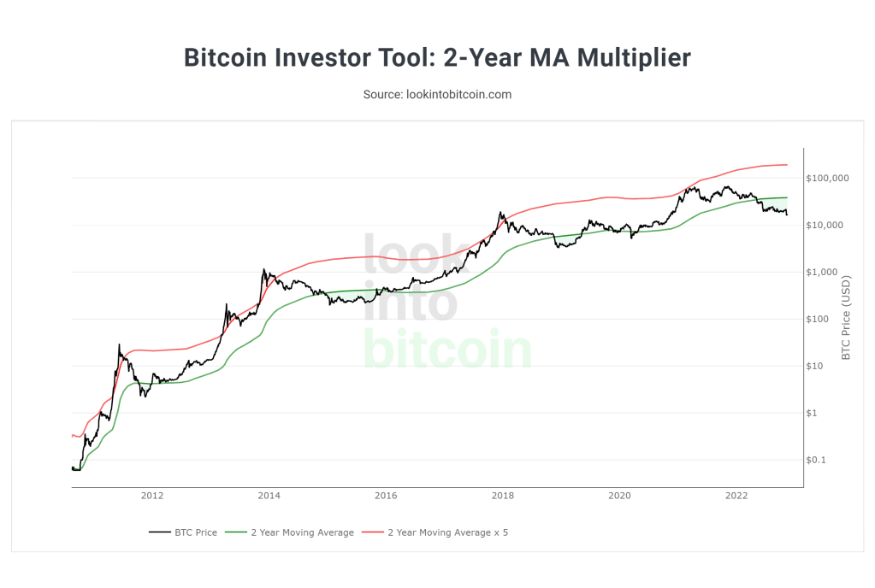Select the 2012 x-axis label

152,496
